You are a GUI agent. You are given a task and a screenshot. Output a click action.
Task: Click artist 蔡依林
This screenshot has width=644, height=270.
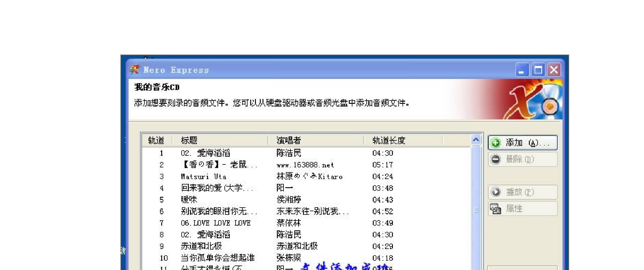click(289, 223)
